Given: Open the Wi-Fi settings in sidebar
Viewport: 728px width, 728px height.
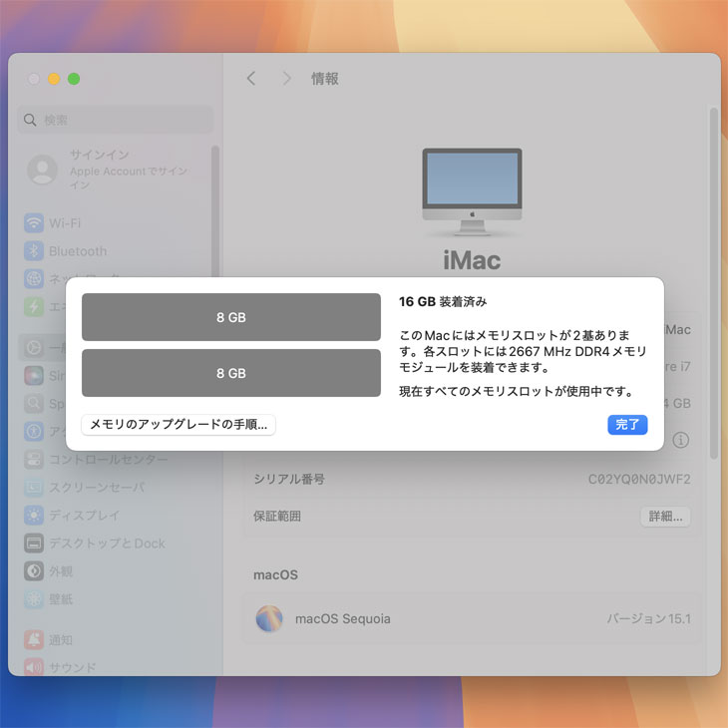Looking at the screenshot, I should click(x=65, y=223).
